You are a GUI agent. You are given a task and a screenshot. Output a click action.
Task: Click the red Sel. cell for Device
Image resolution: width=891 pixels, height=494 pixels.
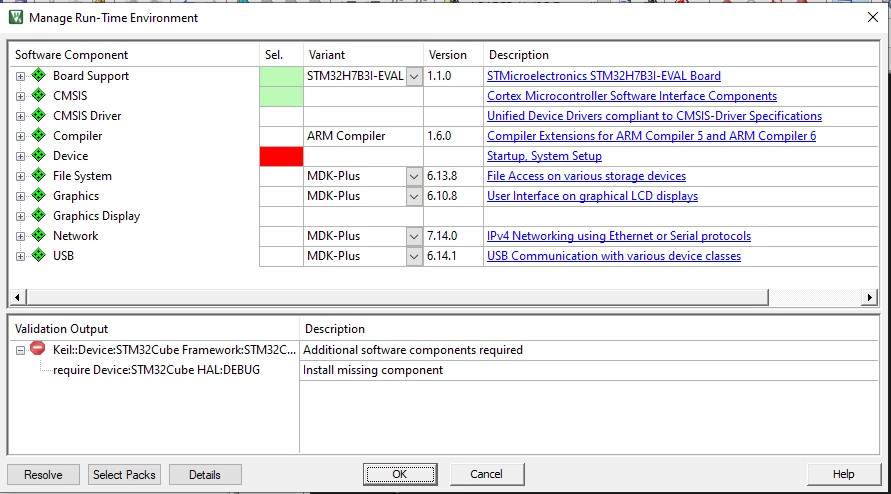[281, 156]
